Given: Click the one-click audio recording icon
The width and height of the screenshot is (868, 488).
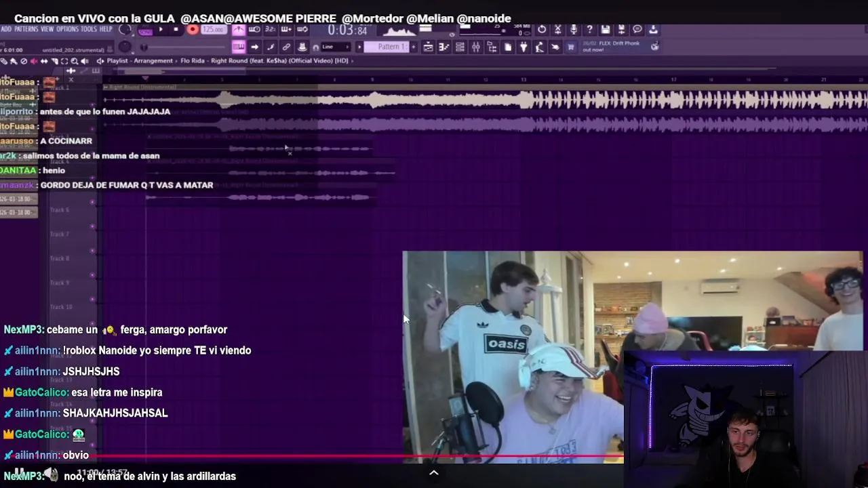Looking at the screenshot, I should [555, 47].
